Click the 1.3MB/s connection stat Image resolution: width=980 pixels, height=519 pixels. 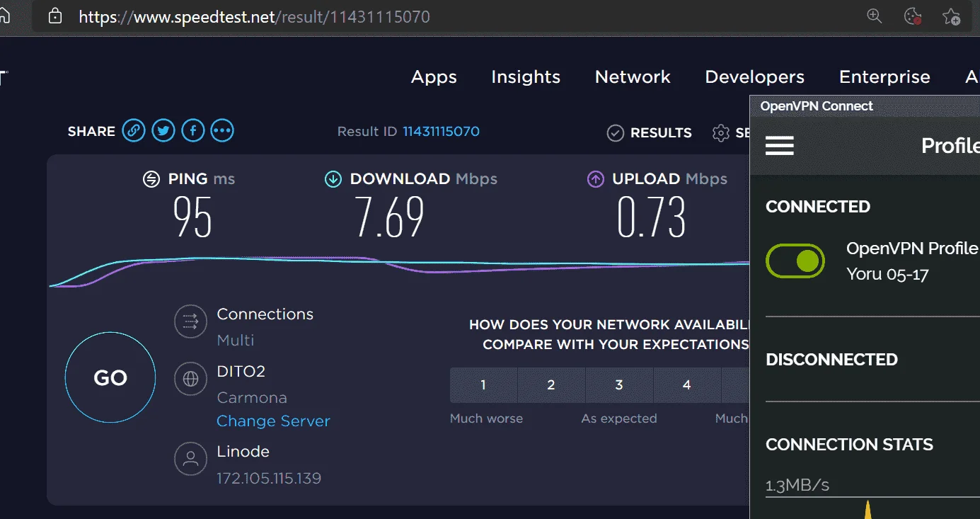[797, 485]
